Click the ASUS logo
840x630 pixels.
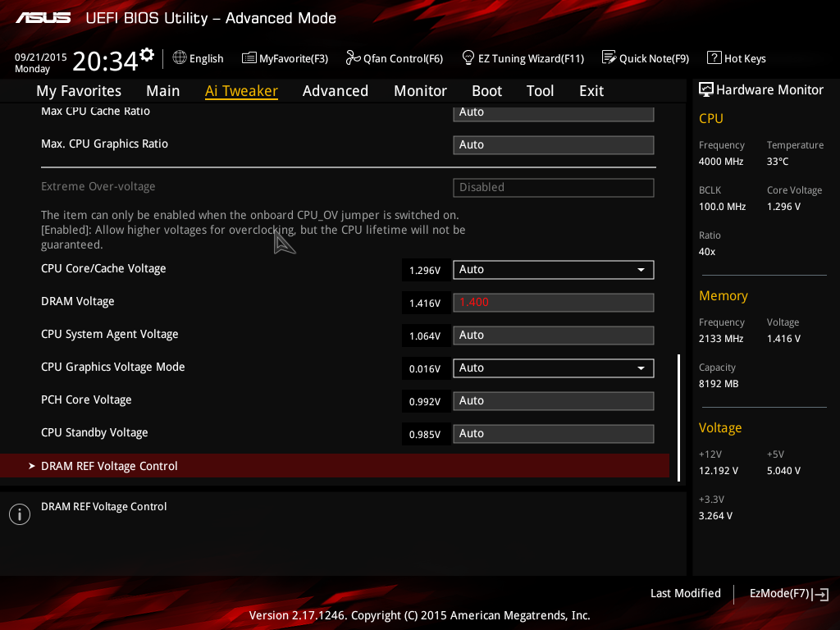click(x=43, y=18)
